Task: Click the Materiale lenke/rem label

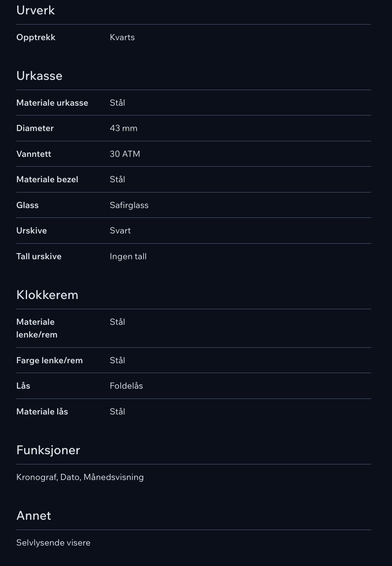Action: (x=37, y=328)
